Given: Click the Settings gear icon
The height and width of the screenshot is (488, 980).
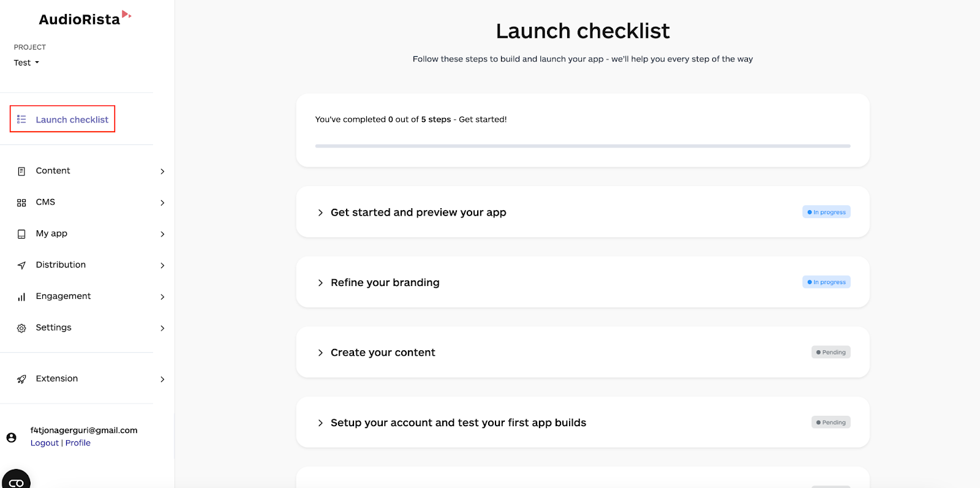Looking at the screenshot, I should 21,328.
